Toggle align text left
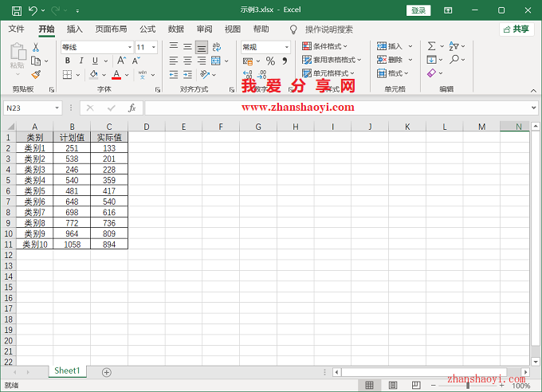Viewport: 542px width, 392px height. click(174, 61)
